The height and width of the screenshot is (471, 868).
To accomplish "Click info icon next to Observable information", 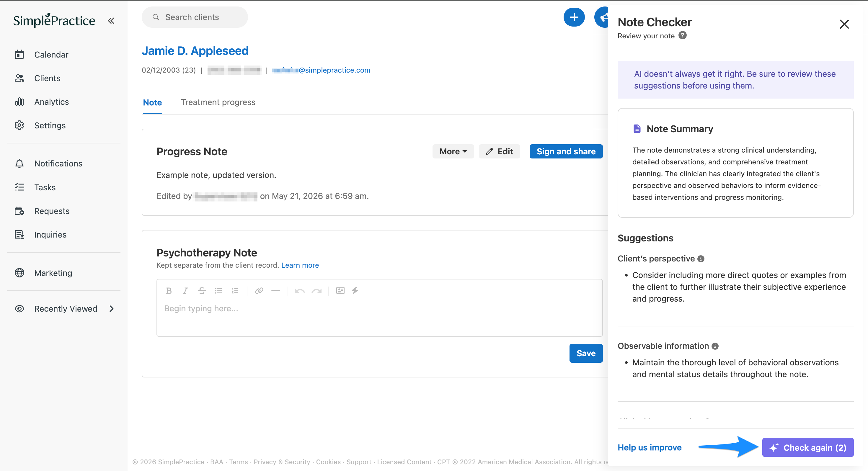I will 715,346.
